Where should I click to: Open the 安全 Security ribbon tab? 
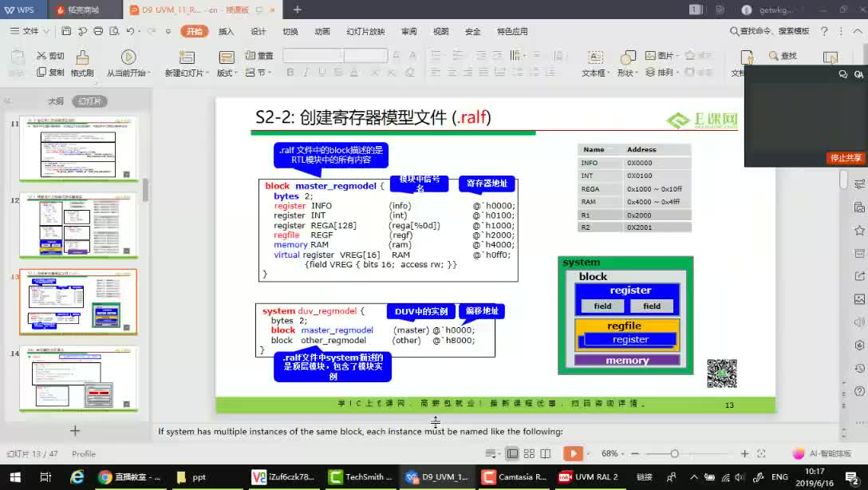point(473,32)
